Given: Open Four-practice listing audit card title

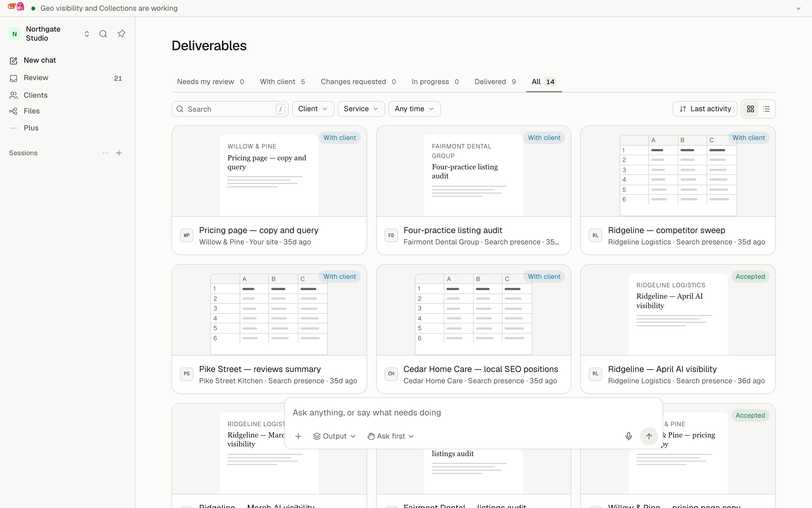Looking at the screenshot, I should [453, 231].
